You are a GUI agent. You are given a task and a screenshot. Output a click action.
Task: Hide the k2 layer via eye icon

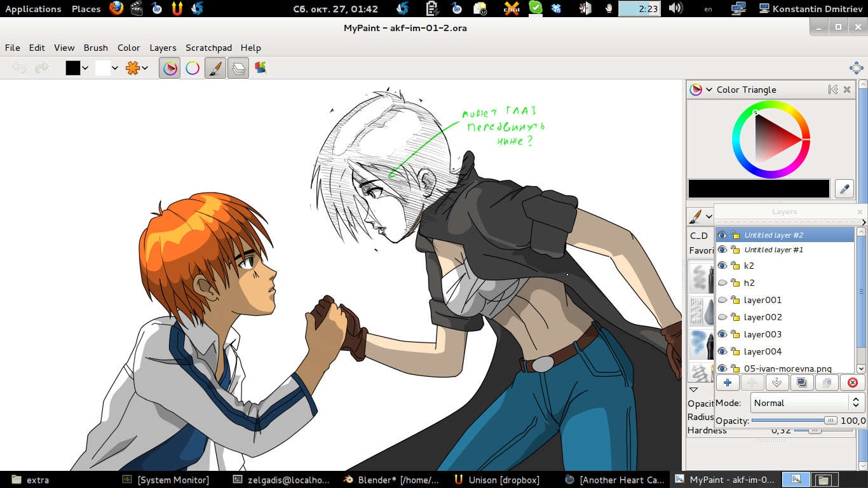tap(722, 266)
